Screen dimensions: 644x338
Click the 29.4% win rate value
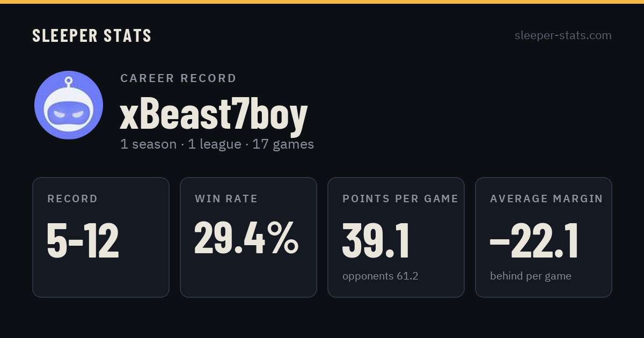246,238
